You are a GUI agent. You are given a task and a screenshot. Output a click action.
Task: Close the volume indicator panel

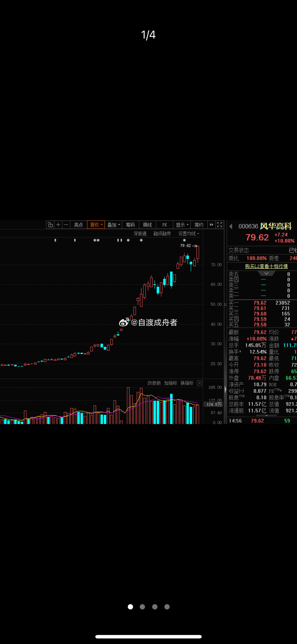click(x=200, y=383)
